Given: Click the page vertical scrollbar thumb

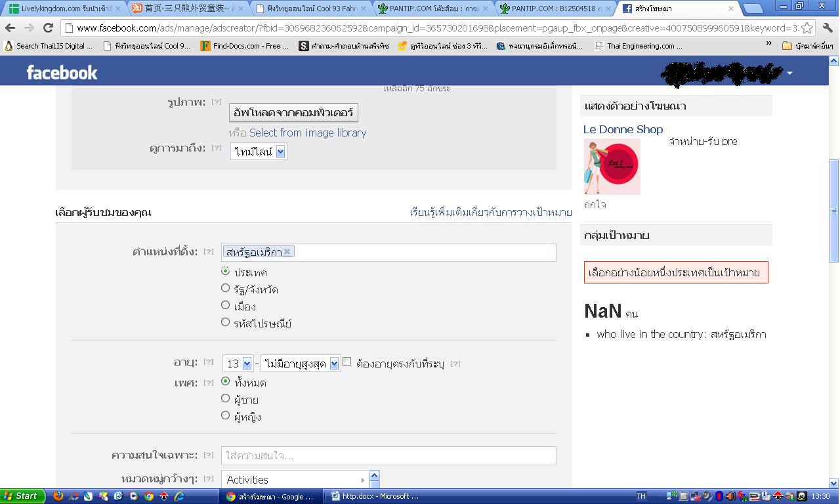Looking at the screenshot, I should click(x=834, y=211).
